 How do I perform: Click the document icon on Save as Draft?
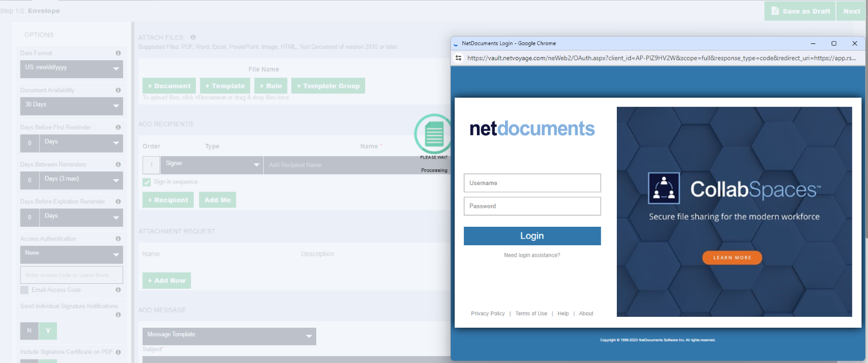(x=775, y=11)
